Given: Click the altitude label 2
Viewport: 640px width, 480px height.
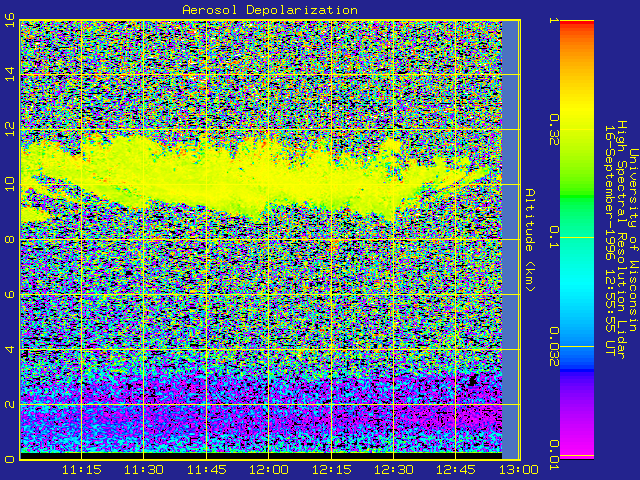Looking at the screenshot, I should (10, 404).
